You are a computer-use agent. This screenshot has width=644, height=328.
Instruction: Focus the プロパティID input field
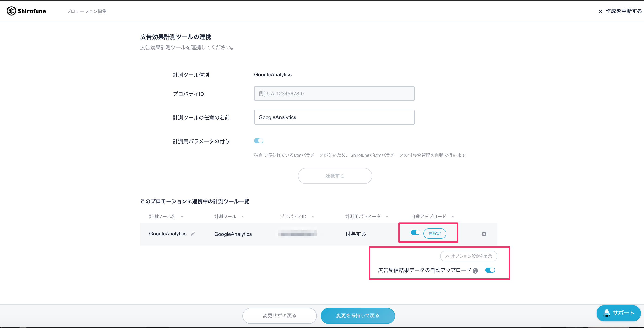click(334, 94)
